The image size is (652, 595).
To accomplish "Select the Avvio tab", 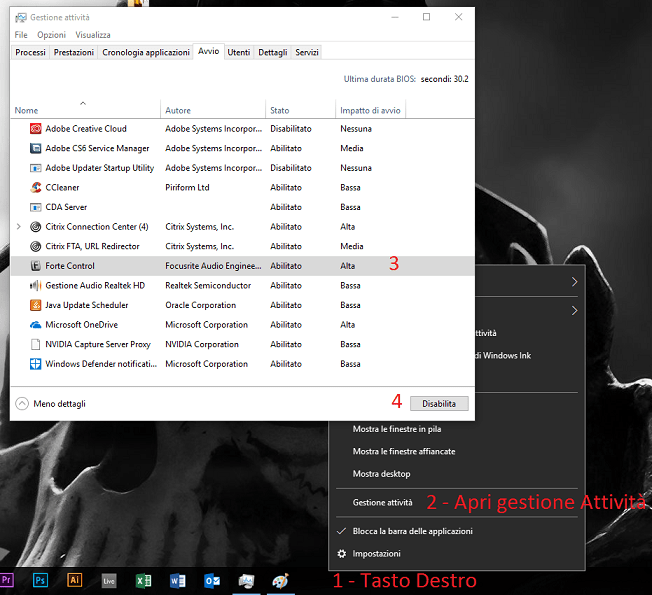I will pyautogui.click(x=208, y=51).
